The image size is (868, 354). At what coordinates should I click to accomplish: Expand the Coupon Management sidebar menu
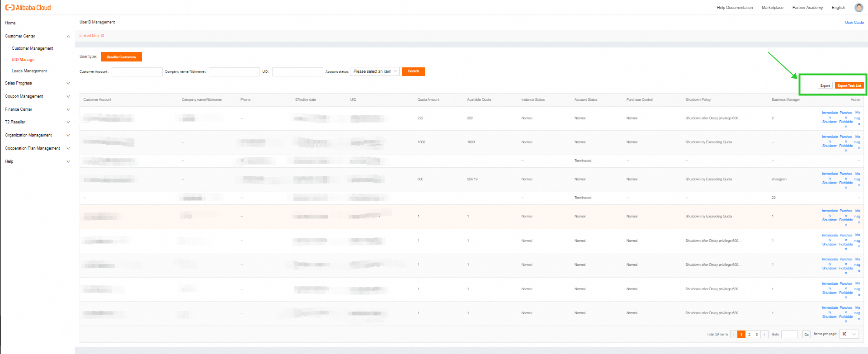[x=68, y=96]
